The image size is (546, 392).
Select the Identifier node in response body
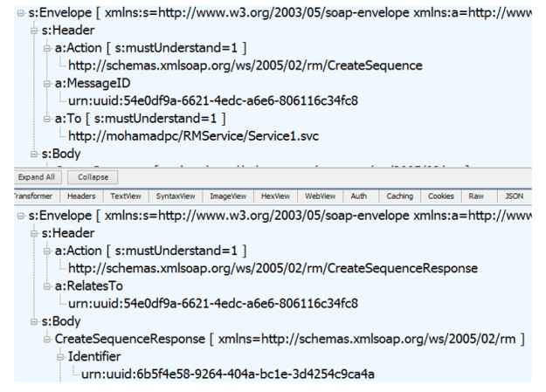(96, 356)
